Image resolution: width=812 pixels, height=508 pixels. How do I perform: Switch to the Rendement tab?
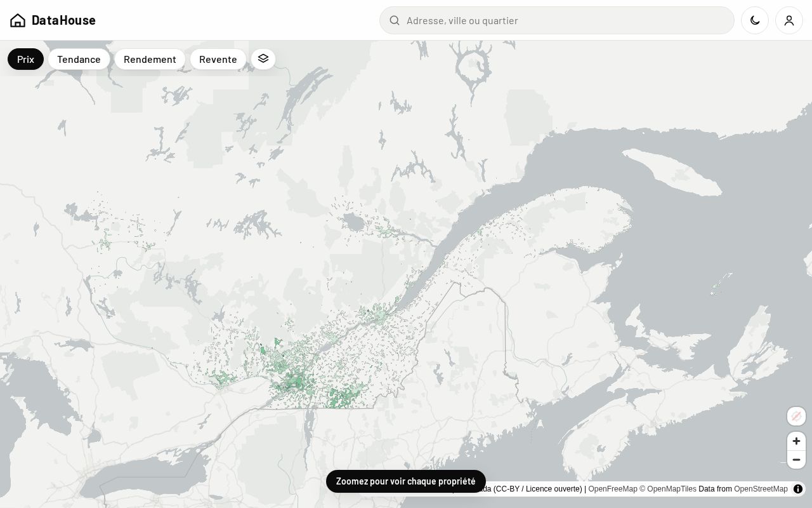coord(150,59)
